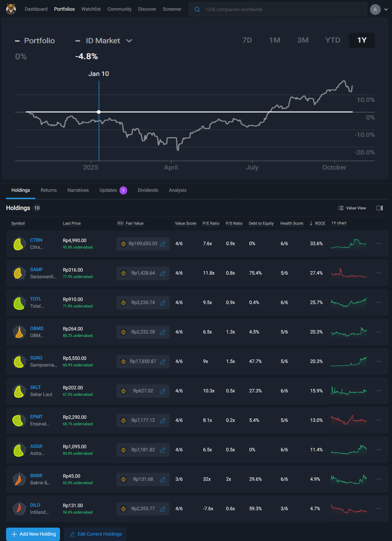This screenshot has width=392, height=541.
Task: Click the search magnifier icon
Action: coord(197,10)
